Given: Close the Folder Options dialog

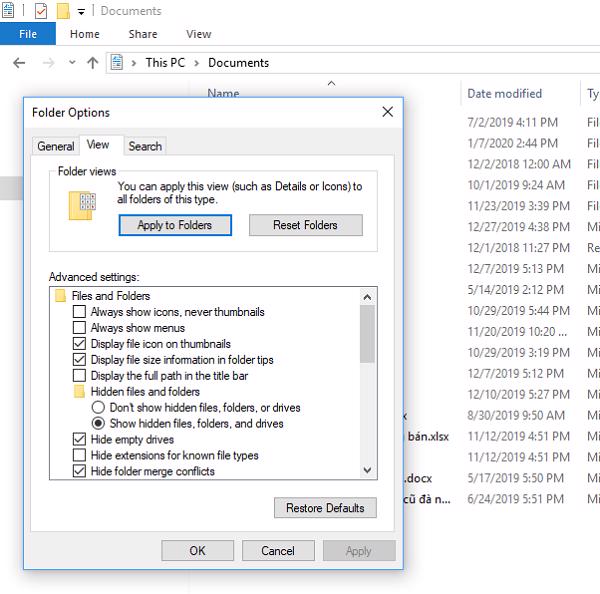Looking at the screenshot, I should pos(387,112).
